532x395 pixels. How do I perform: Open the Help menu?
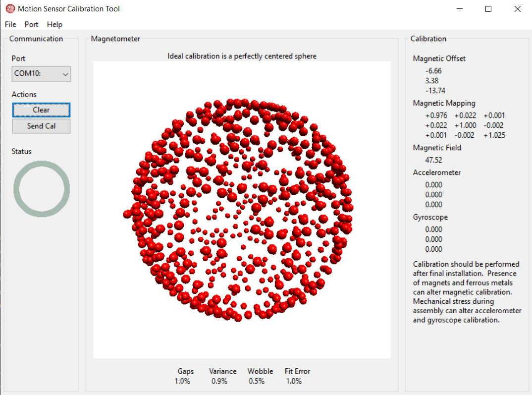tap(54, 24)
